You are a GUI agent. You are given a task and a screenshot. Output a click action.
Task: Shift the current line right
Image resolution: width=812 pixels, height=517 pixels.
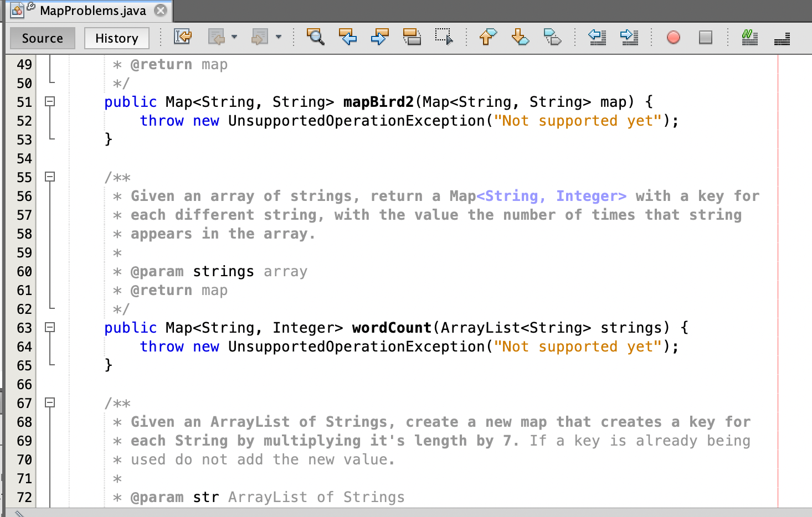tap(629, 37)
